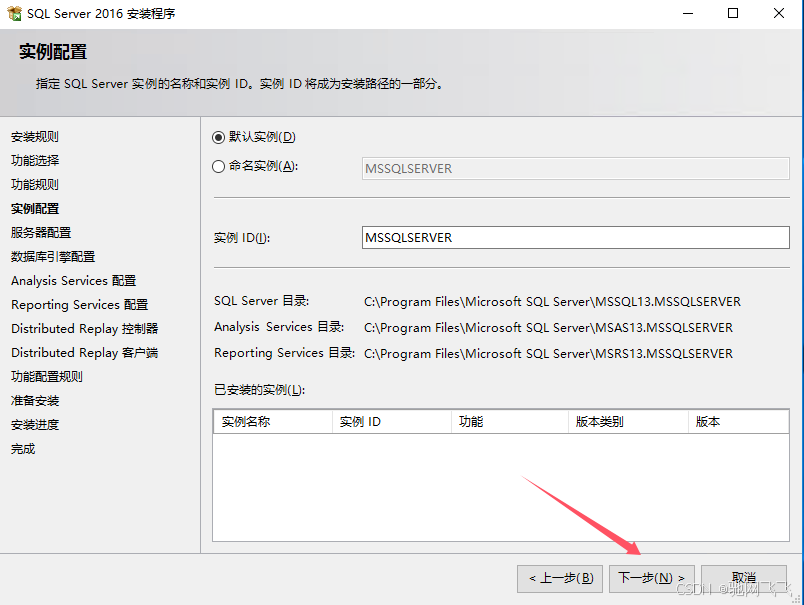Select Analysis Services 配置 in sidebar
This screenshot has height=605, width=804.
pyautogui.click(x=73, y=281)
